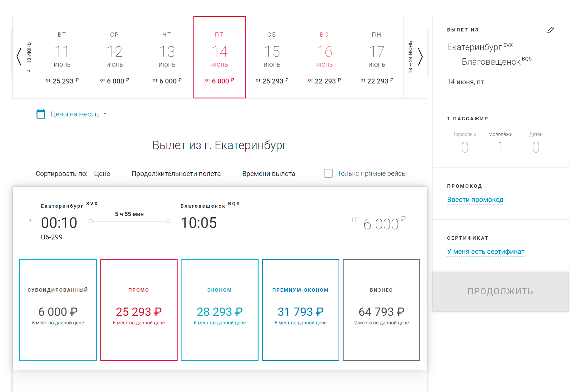The width and height of the screenshot is (581, 392).
Task: Go to the previous week, 4–10 June
Action: click(x=24, y=57)
